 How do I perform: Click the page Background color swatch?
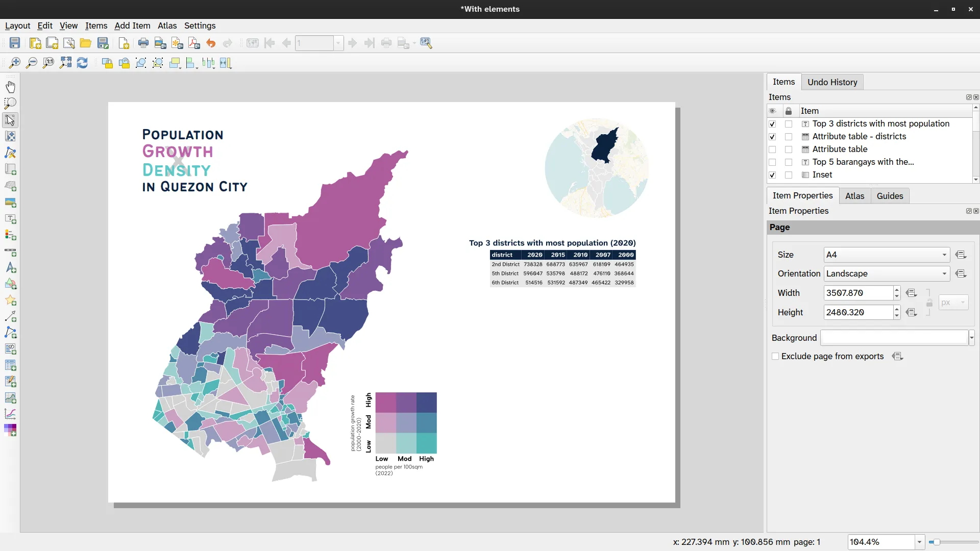click(x=894, y=338)
